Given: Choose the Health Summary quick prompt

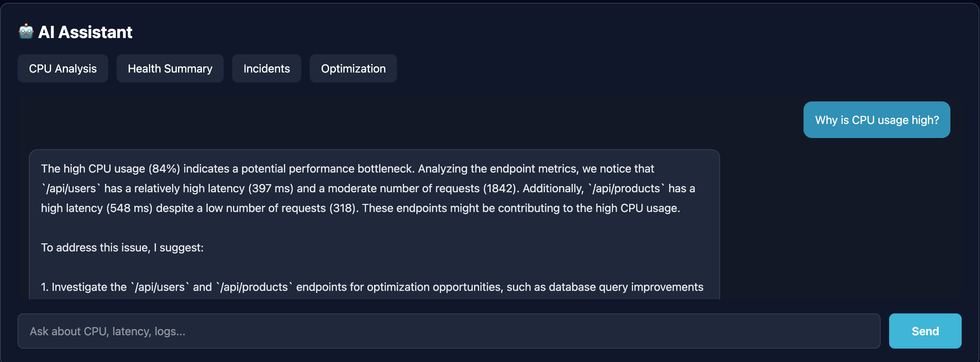Looking at the screenshot, I should click(170, 68).
